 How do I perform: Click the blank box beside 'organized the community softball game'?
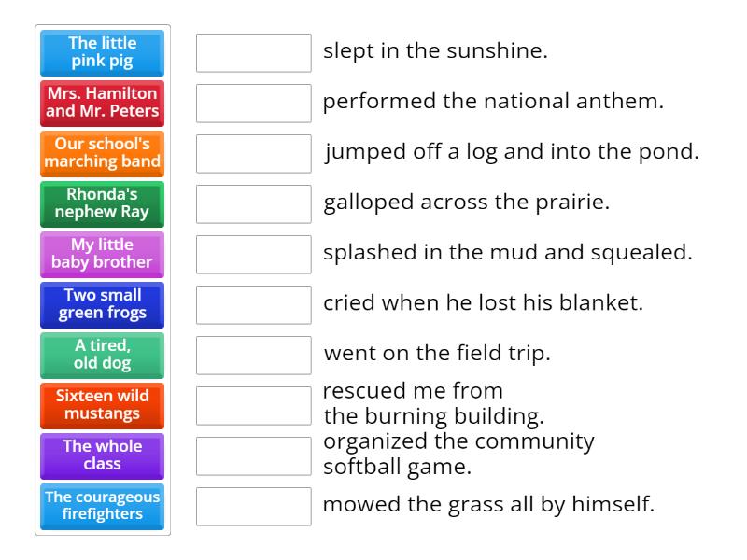(x=254, y=456)
